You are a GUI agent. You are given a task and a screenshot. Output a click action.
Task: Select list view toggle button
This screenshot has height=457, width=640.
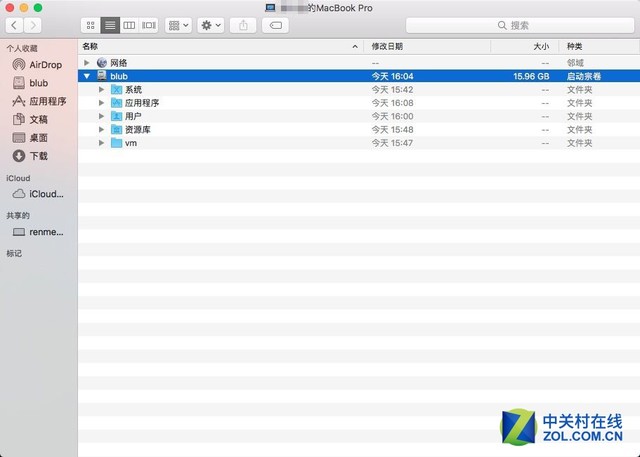pyautogui.click(x=110, y=25)
